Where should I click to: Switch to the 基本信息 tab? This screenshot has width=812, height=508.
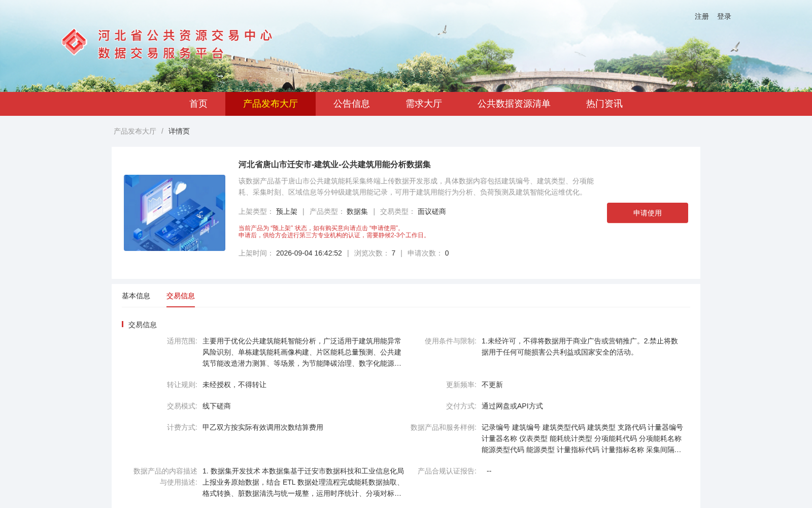click(x=136, y=296)
